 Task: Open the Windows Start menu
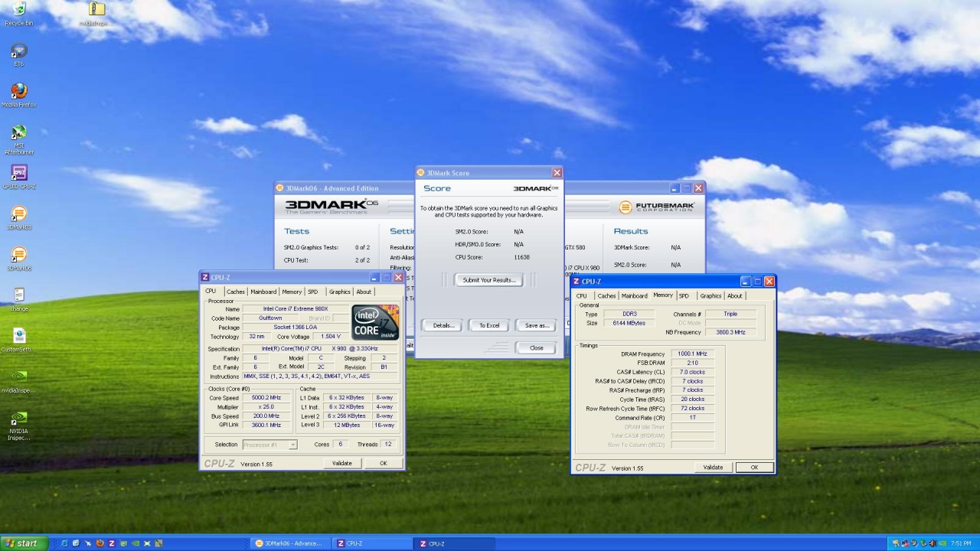[x=23, y=543]
